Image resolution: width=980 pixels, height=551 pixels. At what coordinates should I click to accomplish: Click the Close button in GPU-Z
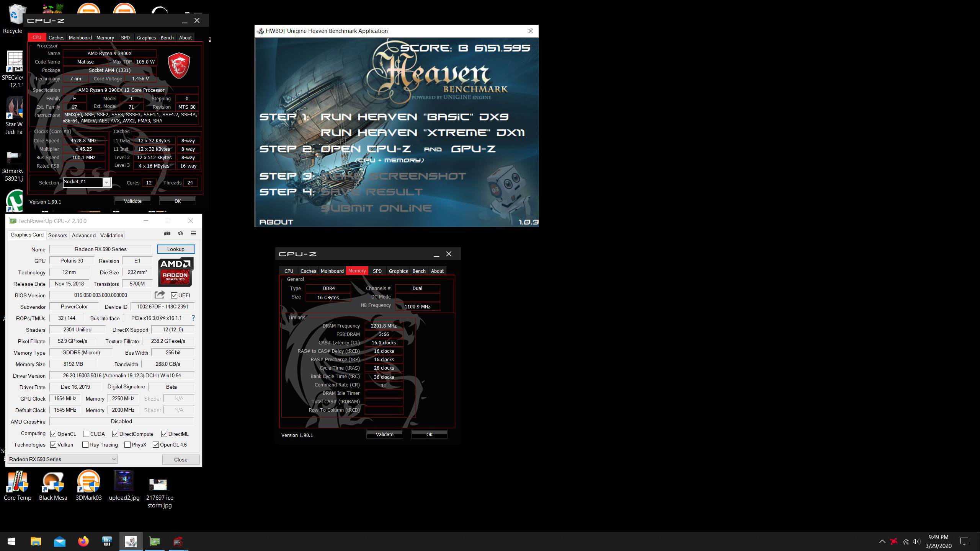[181, 460]
